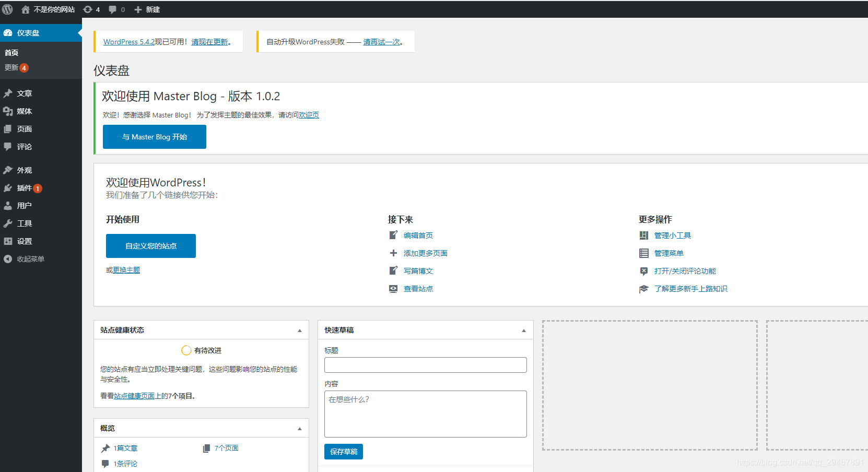Image resolution: width=868 pixels, height=472 pixels.
Task: Click the graduation cap icon beside 了解更多新手上路知识
Action: coord(644,289)
